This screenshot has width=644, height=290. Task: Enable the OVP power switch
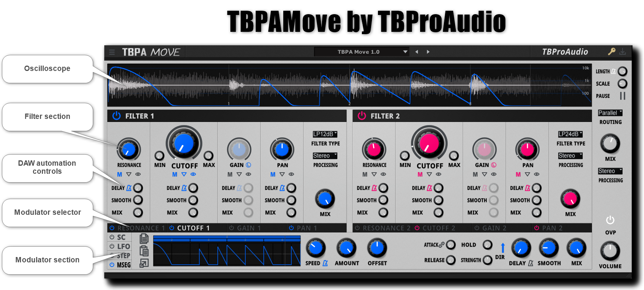610,220
